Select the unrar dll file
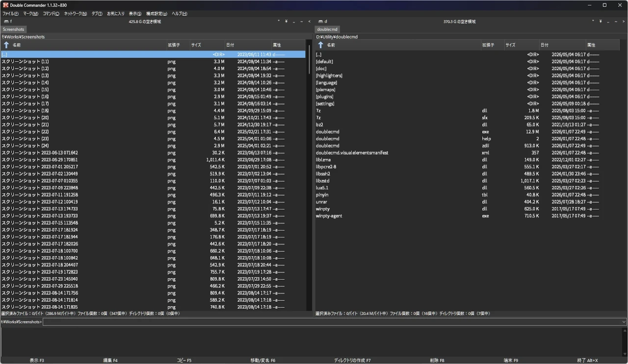 point(467,202)
